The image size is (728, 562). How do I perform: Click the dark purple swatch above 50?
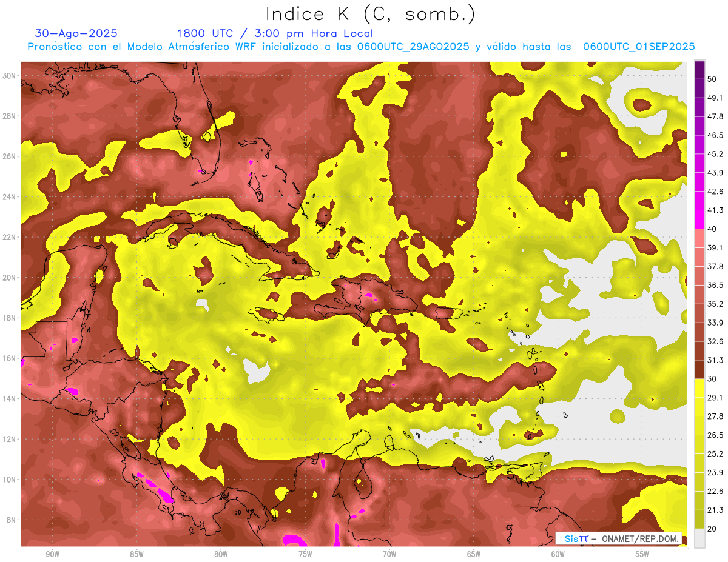[699, 70]
